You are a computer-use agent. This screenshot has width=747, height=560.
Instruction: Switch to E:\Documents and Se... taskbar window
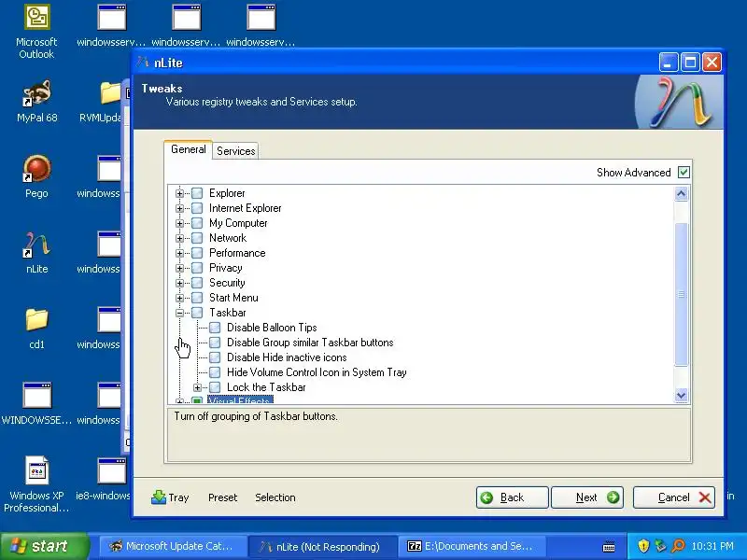coord(472,546)
